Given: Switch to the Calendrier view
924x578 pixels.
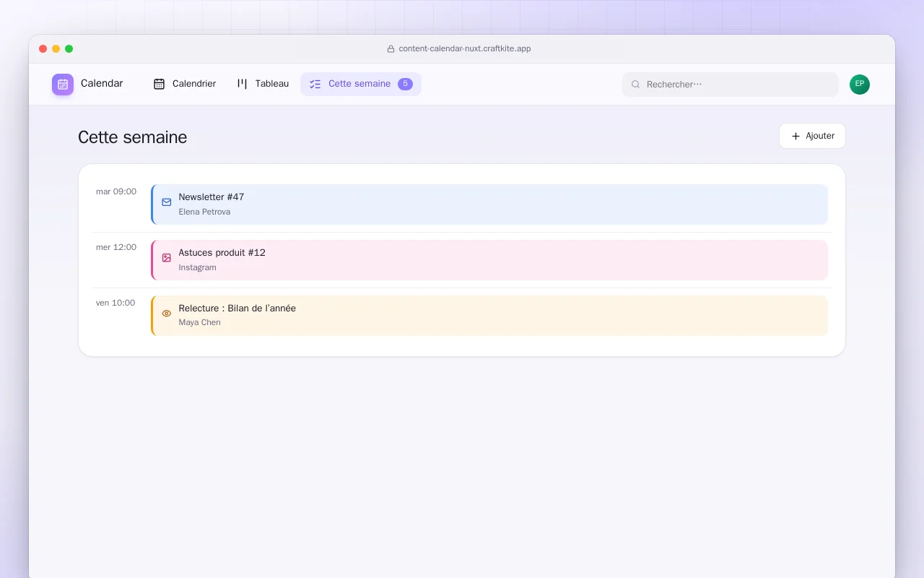Looking at the screenshot, I should pos(185,84).
